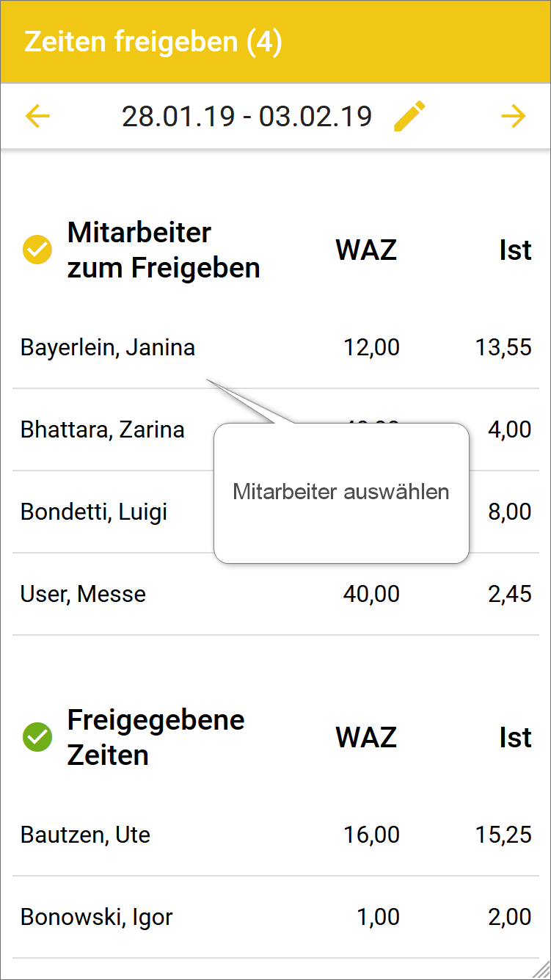Click Ist value 13,55 for Bayerlein
The image size is (551, 980).
[503, 347]
